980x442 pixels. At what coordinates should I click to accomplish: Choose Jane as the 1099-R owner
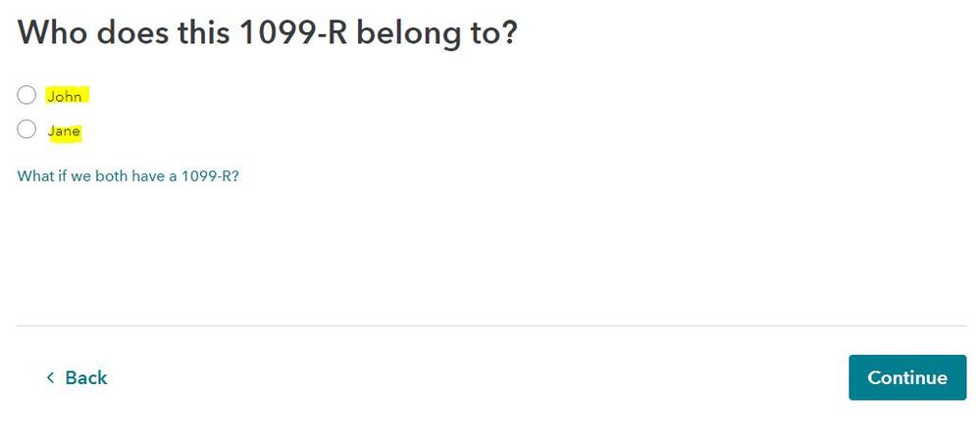pos(26,129)
